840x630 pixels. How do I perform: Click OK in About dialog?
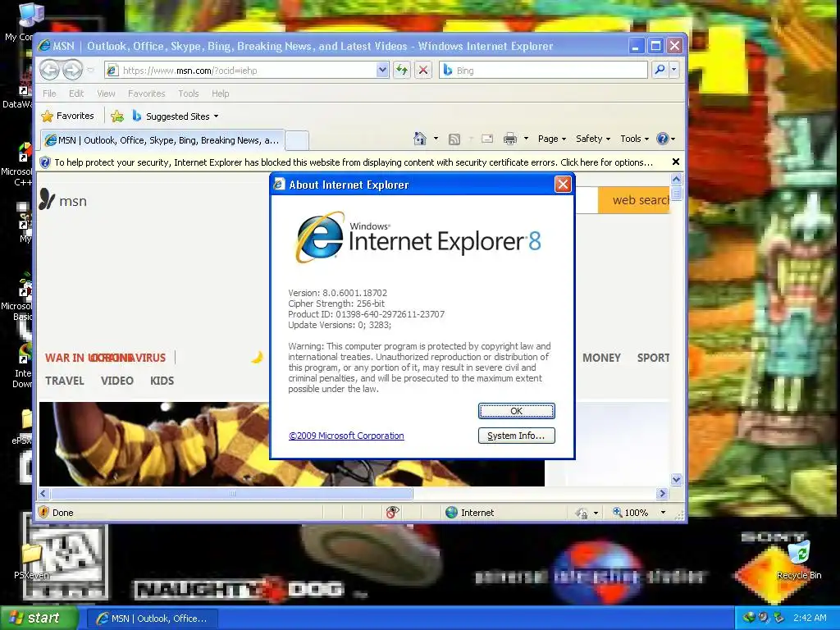pyautogui.click(x=517, y=411)
